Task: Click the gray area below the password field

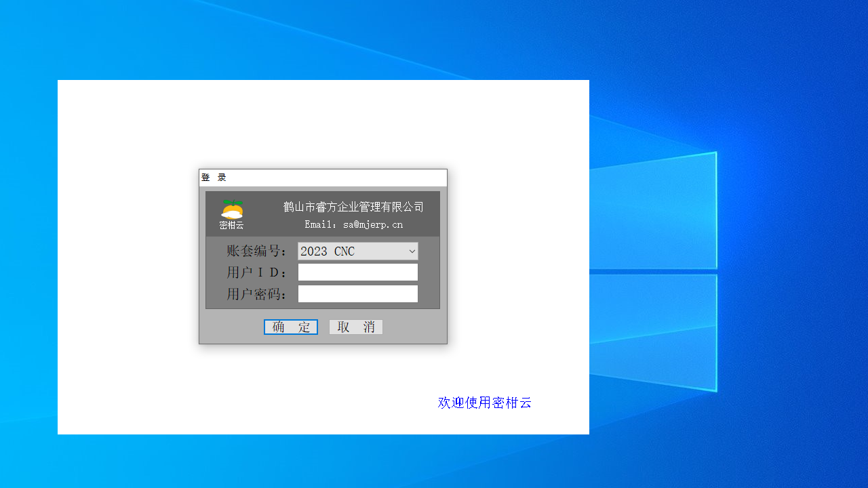Action: (323, 313)
